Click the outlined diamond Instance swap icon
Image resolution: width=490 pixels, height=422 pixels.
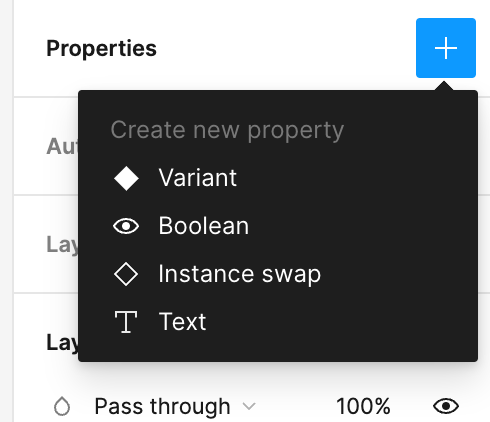click(126, 274)
